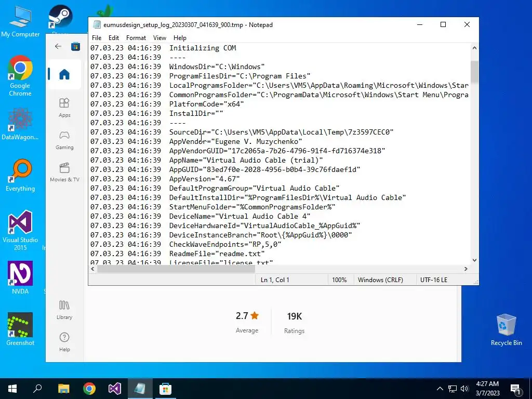Screen dimensions: 532x399
Task: Open taskbar search magnifier
Action: point(37,389)
